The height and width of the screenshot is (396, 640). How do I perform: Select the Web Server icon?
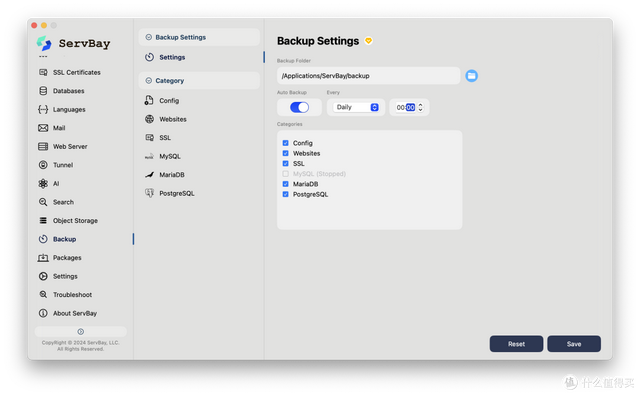(43, 146)
